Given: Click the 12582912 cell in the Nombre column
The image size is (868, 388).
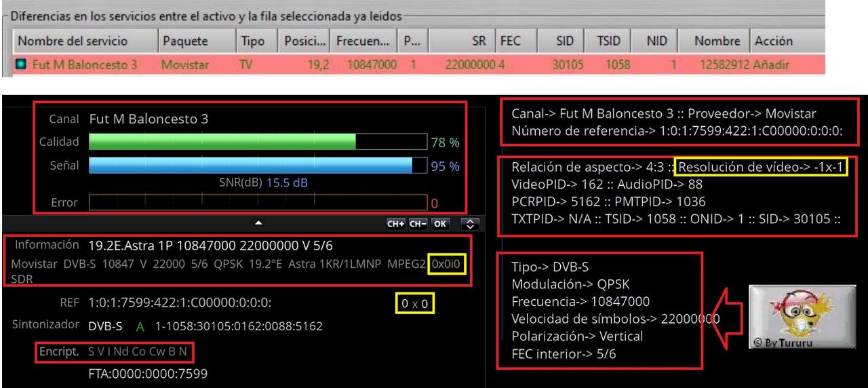Looking at the screenshot, I should [x=724, y=65].
